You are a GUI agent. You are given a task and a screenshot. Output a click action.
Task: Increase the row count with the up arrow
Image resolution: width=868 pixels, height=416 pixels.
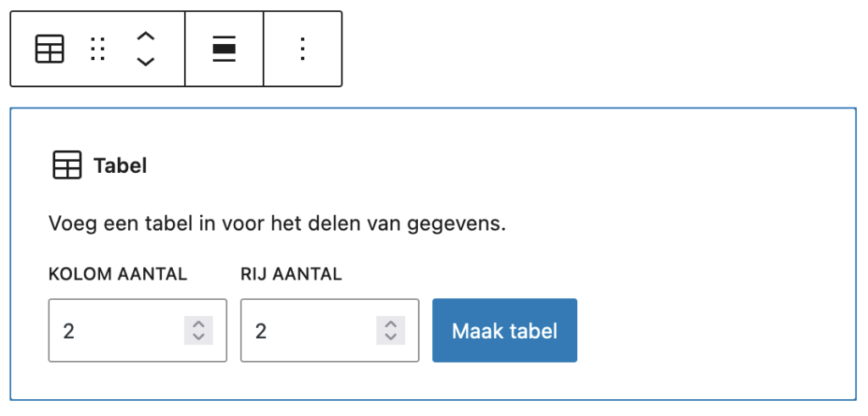pyautogui.click(x=390, y=324)
